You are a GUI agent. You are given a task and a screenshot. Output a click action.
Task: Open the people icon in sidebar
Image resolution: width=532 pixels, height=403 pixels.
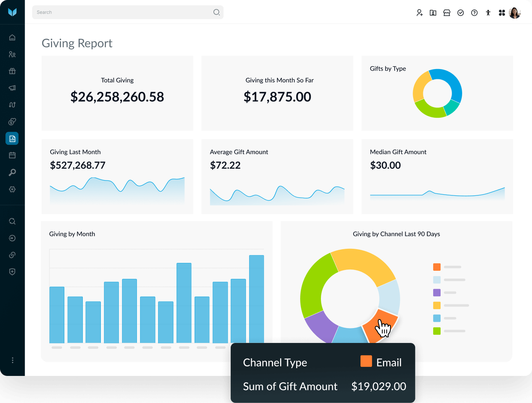coord(12,54)
